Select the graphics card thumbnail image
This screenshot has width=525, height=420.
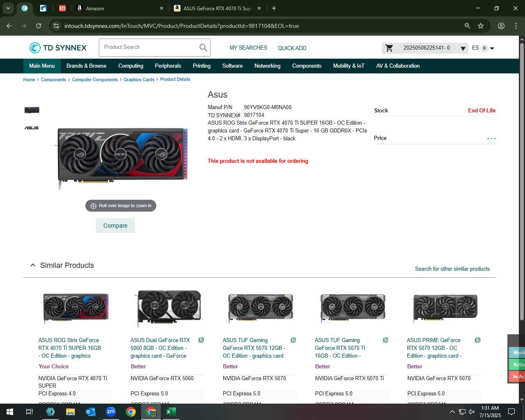[32, 110]
